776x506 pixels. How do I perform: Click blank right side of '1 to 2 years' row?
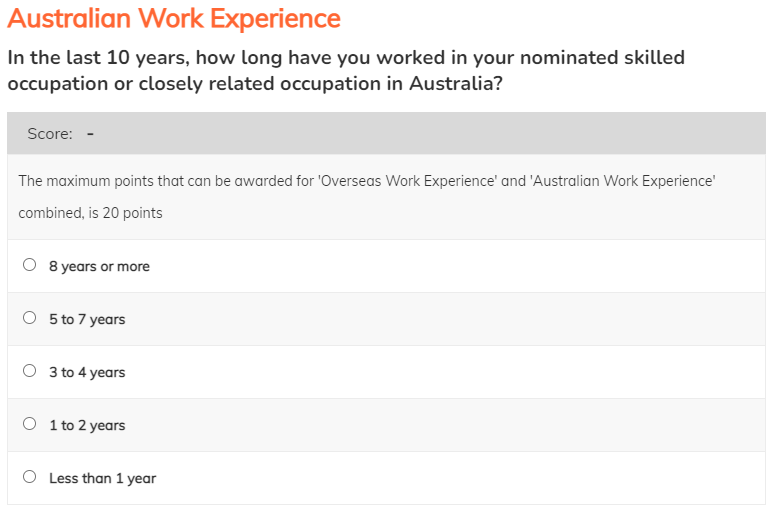pos(500,425)
